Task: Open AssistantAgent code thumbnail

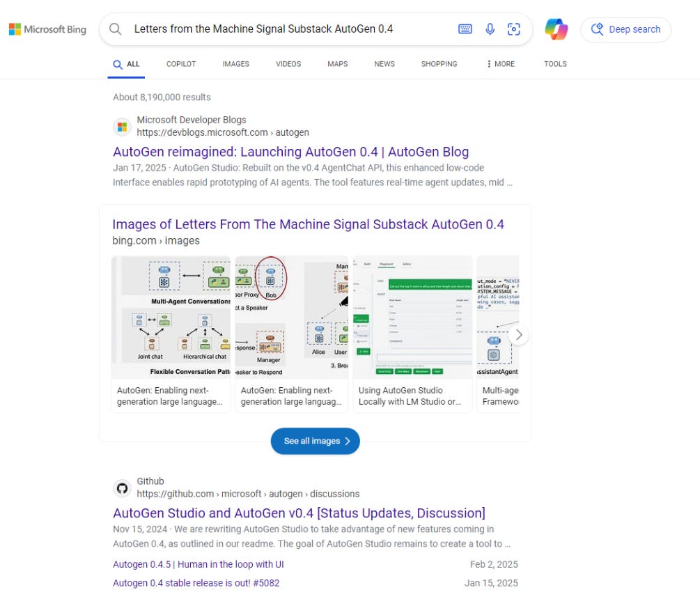Action: click(x=498, y=317)
